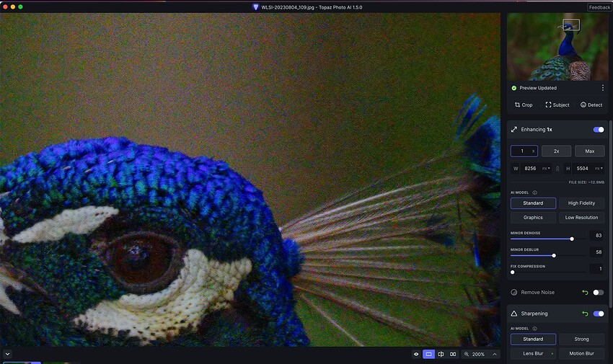Image resolution: width=613 pixels, height=364 pixels.
Task: Select Graphics enhancing model
Action: (533, 218)
